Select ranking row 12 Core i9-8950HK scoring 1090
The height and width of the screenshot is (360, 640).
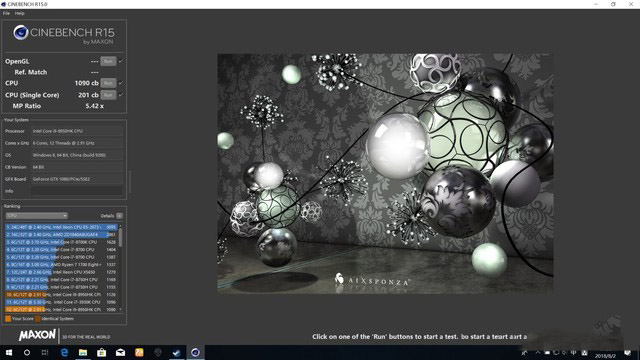pyautogui.click(x=61, y=309)
